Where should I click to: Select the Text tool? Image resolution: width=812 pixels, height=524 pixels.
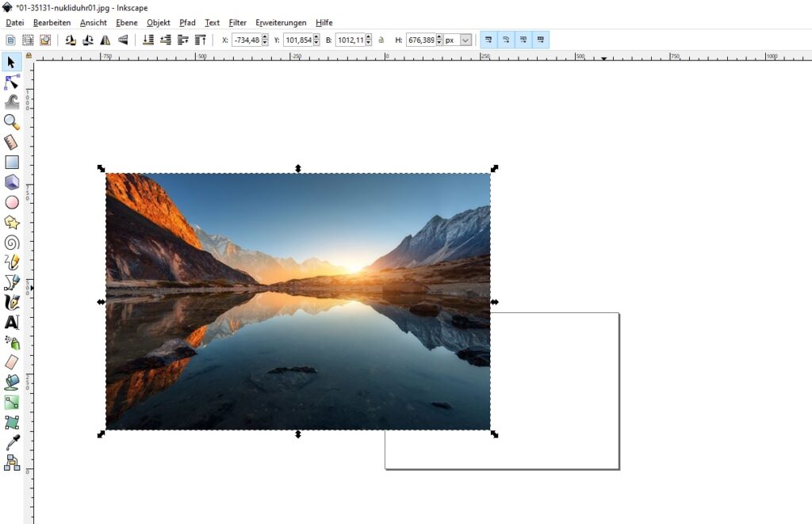coord(11,322)
